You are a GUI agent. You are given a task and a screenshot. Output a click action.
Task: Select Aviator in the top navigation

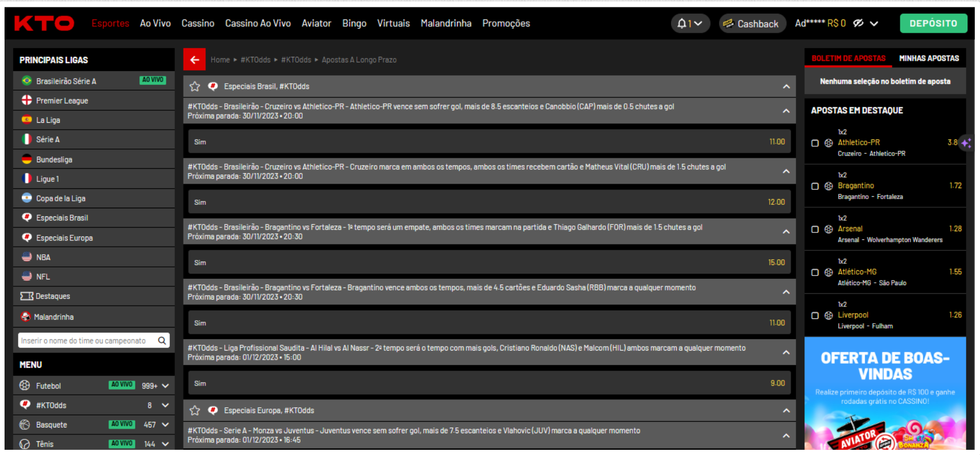click(317, 24)
